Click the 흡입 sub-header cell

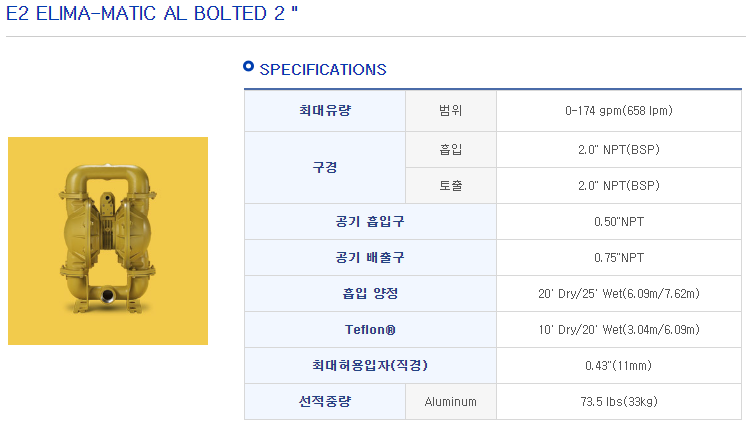click(451, 150)
